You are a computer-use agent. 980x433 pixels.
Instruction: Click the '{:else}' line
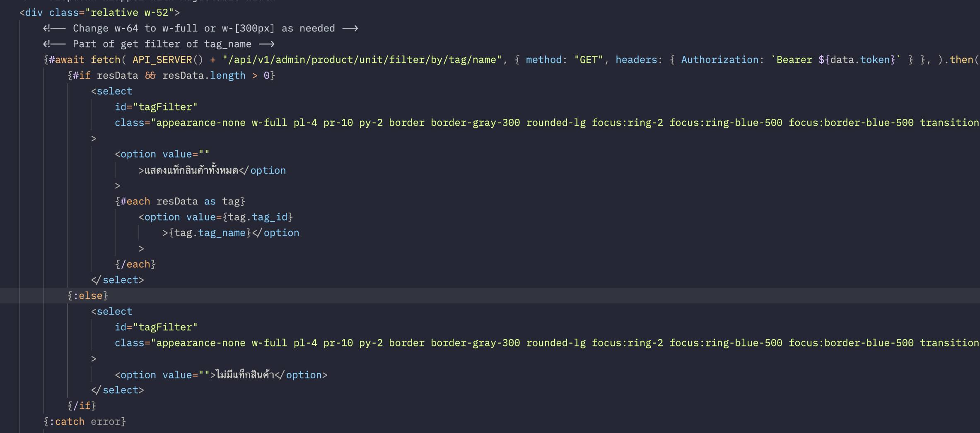pyautogui.click(x=87, y=296)
